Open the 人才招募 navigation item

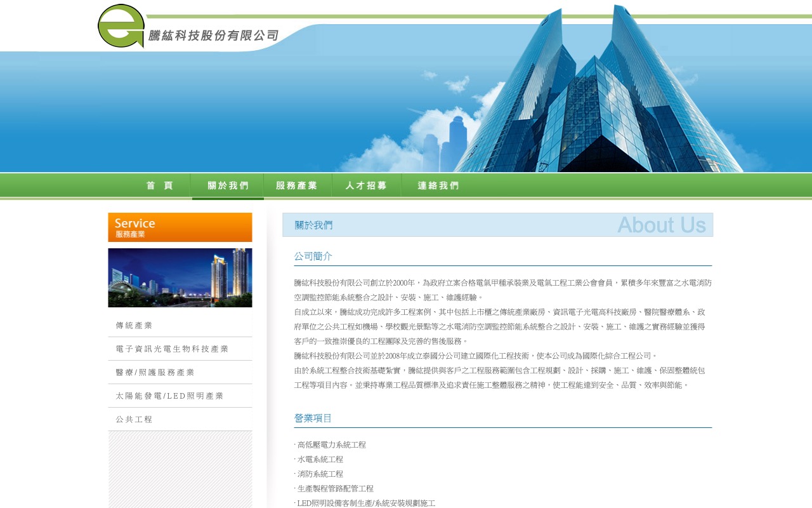[367, 185]
